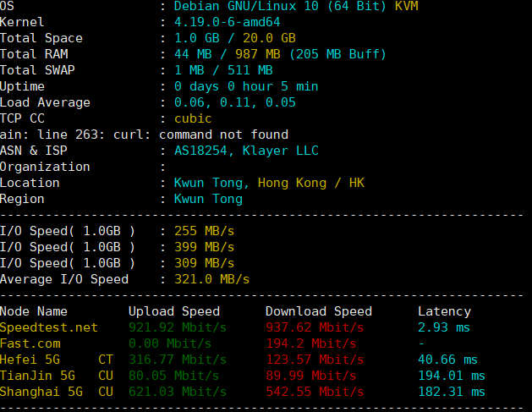Screen dimensions: 532x412
Task: Click the cubic TCP CC value
Action: click(193, 118)
